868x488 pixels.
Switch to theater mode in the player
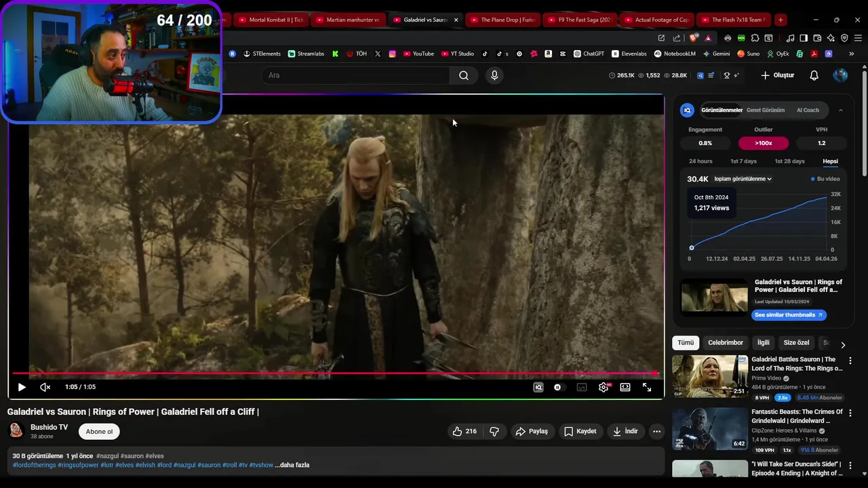[x=625, y=387]
